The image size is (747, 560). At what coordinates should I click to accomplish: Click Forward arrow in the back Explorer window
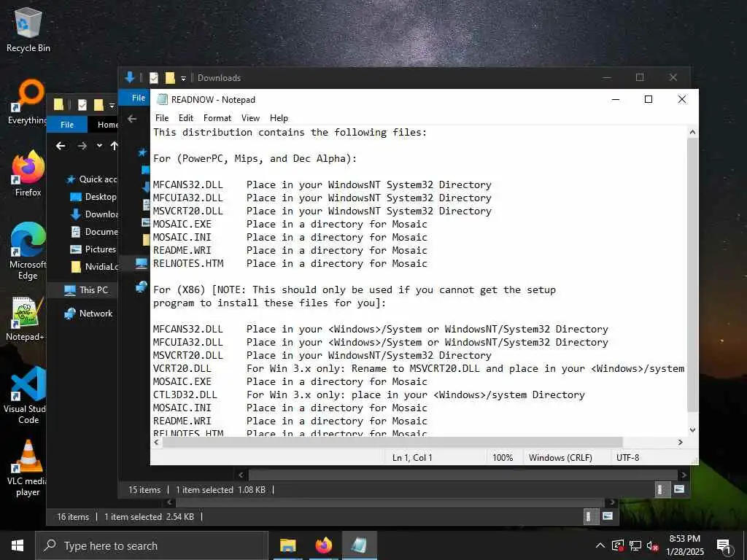pyautogui.click(x=82, y=146)
